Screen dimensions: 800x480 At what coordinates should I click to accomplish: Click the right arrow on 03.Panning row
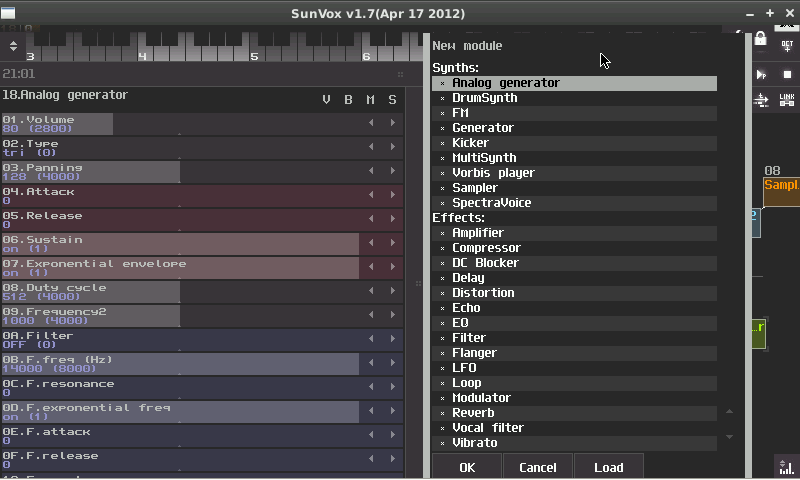tap(392, 170)
